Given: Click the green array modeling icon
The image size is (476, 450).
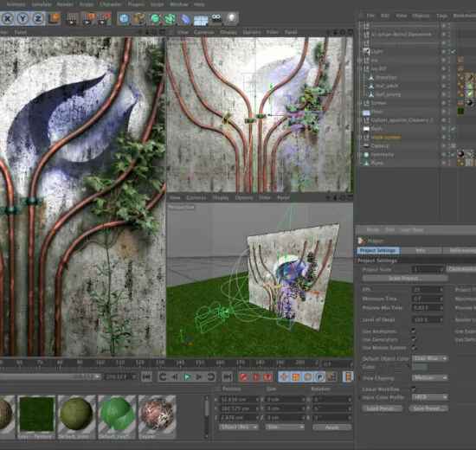Looking at the screenshot, I should coord(170,19).
